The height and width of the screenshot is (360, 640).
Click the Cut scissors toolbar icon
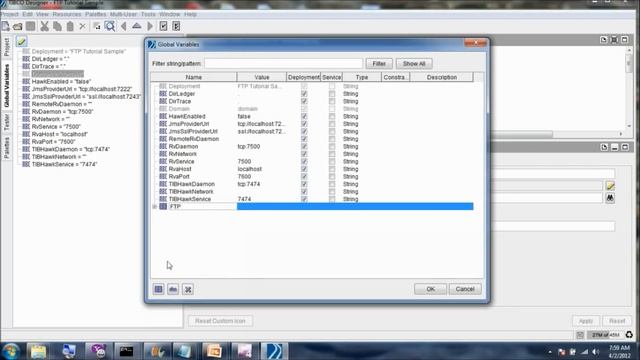click(x=44, y=27)
